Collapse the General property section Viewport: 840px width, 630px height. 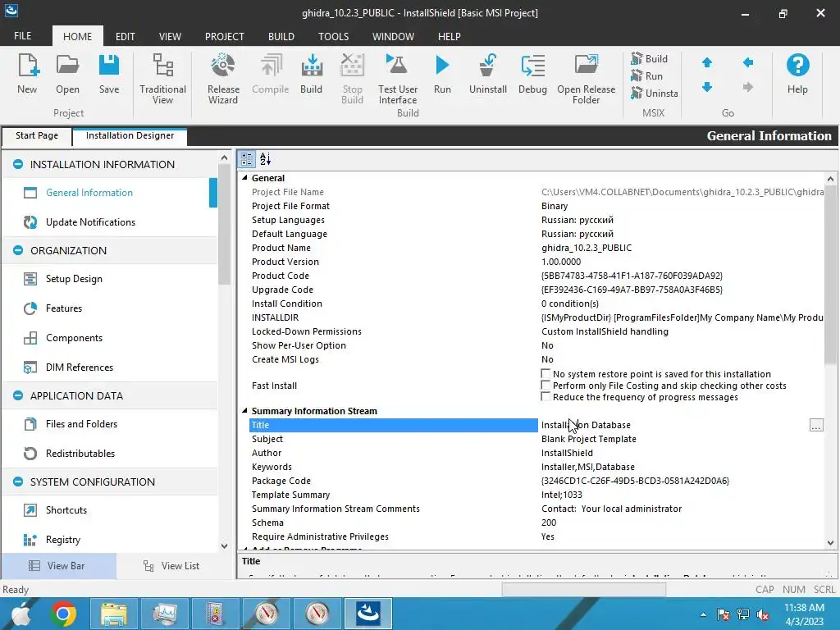click(x=244, y=178)
